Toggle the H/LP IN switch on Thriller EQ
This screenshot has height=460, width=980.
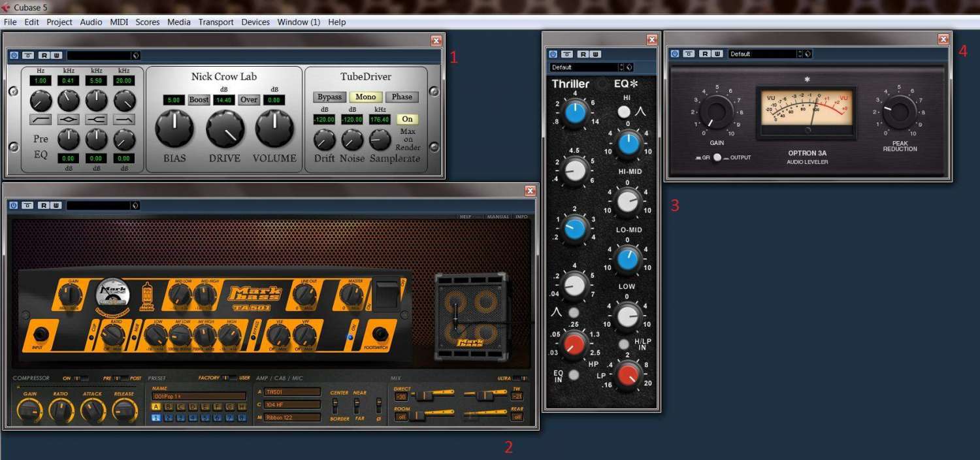point(624,344)
